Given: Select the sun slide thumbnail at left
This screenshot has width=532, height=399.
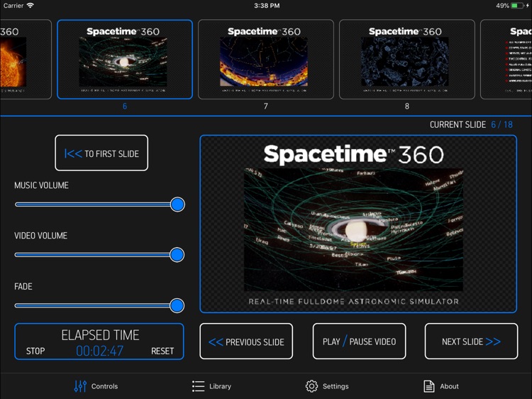Looking at the screenshot, I should (26, 60).
